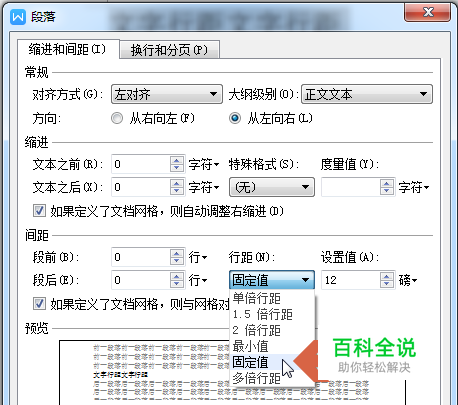Decrease 度量值 with down arrow
458x405 pixels.
point(387,191)
